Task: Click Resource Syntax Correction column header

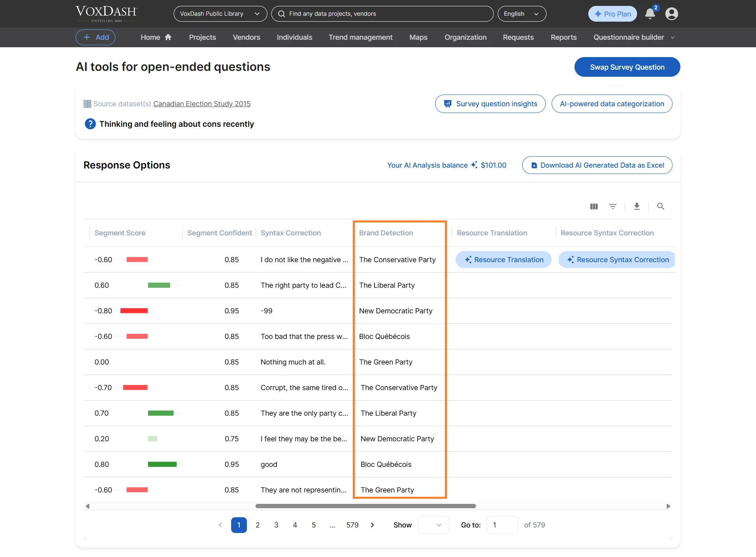Action: click(x=607, y=233)
